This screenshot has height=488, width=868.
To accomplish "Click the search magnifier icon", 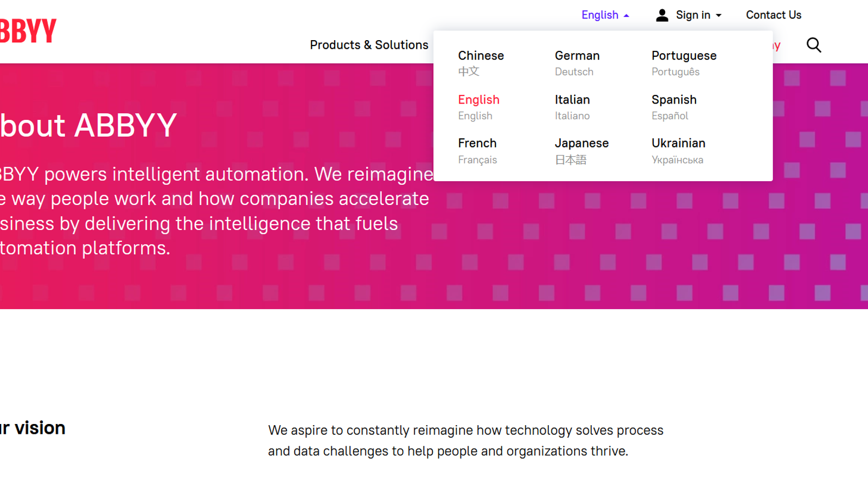I will click(x=814, y=45).
